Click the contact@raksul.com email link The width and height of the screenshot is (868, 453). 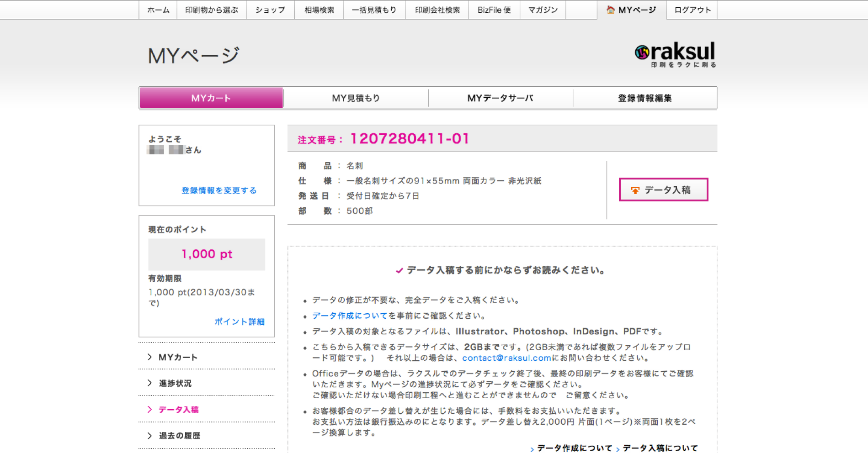(506, 358)
